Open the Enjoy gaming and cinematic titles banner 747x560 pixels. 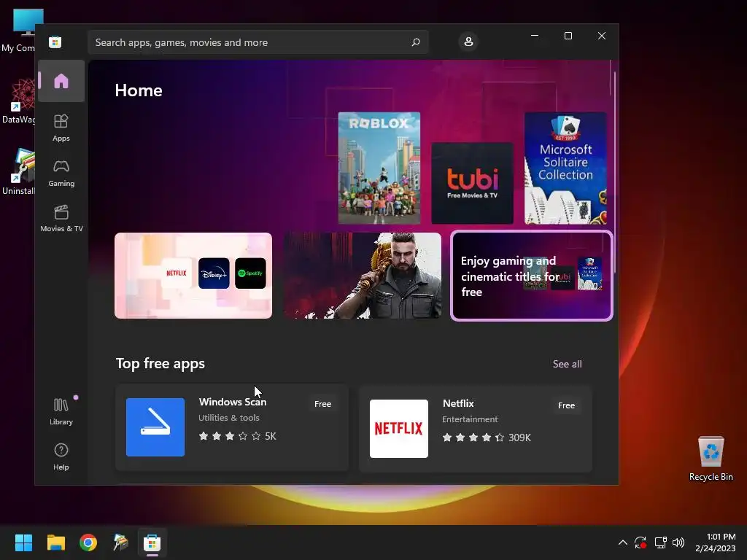(x=532, y=276)
